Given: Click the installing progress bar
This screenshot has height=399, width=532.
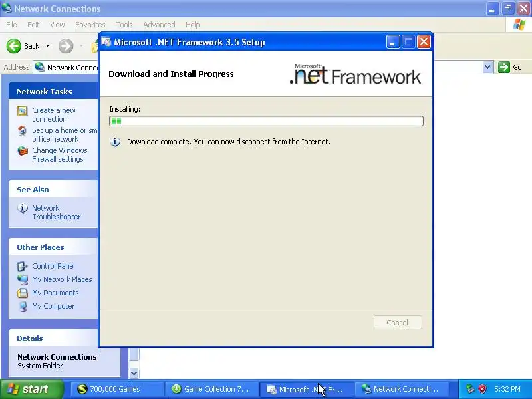Looking at the screenshot, I should tap(267, 121).
